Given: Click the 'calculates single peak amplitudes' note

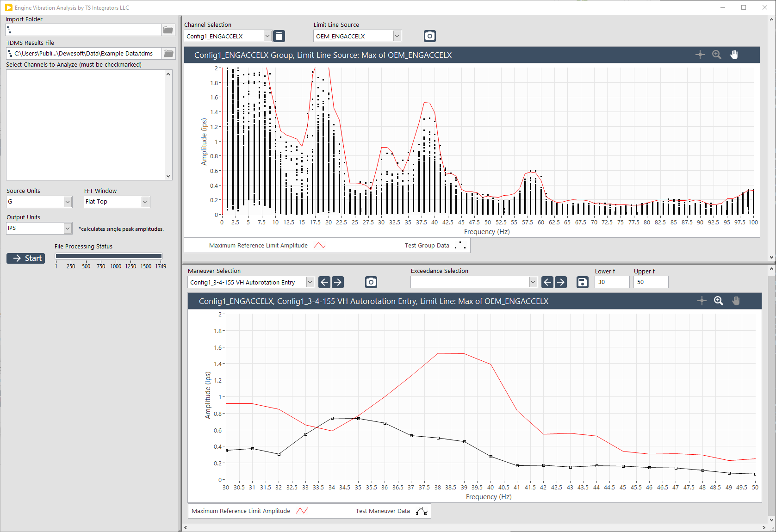Looking at the screenshot, I should tap(121, 229).
